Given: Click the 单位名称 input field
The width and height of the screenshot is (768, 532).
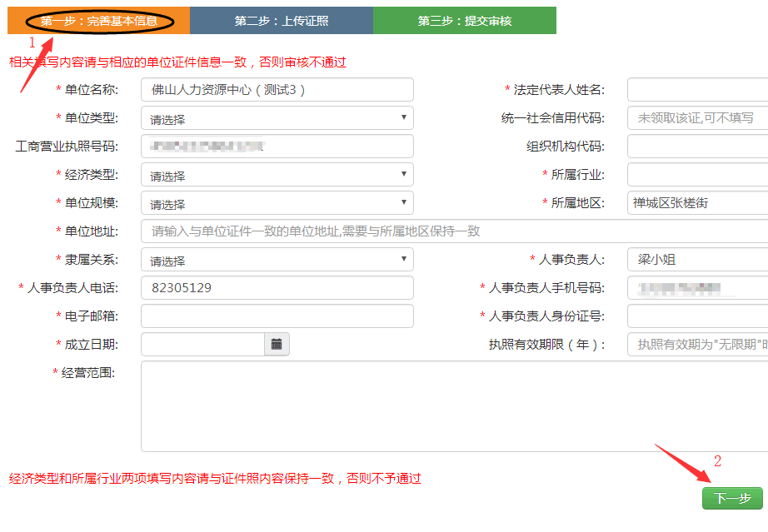Looking at the screenshot, I should 277,90.
